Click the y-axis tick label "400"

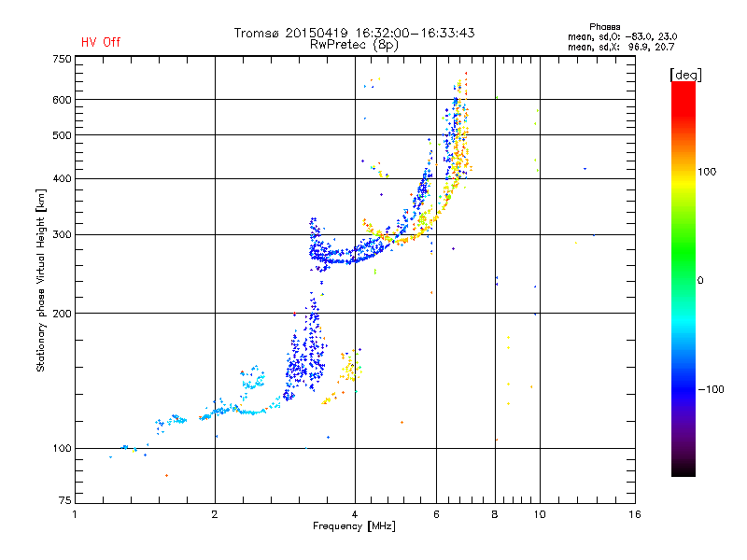(x=63, y=178)
